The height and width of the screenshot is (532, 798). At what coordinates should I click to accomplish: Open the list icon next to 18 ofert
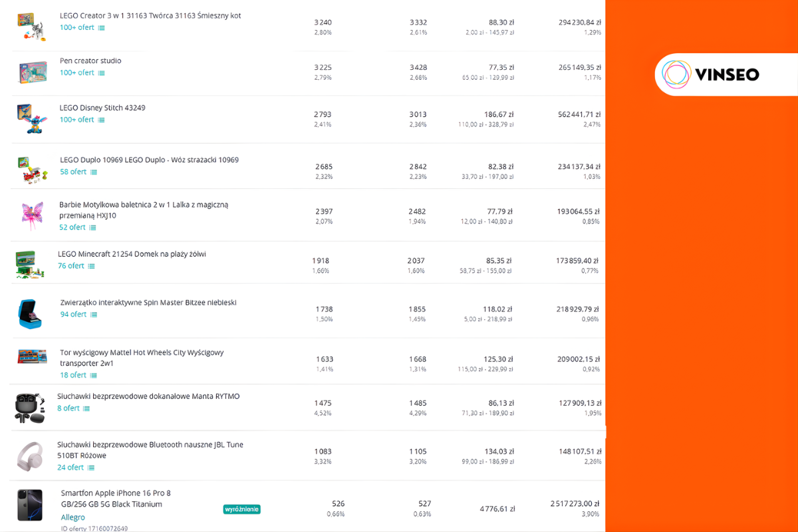(94, 376)
